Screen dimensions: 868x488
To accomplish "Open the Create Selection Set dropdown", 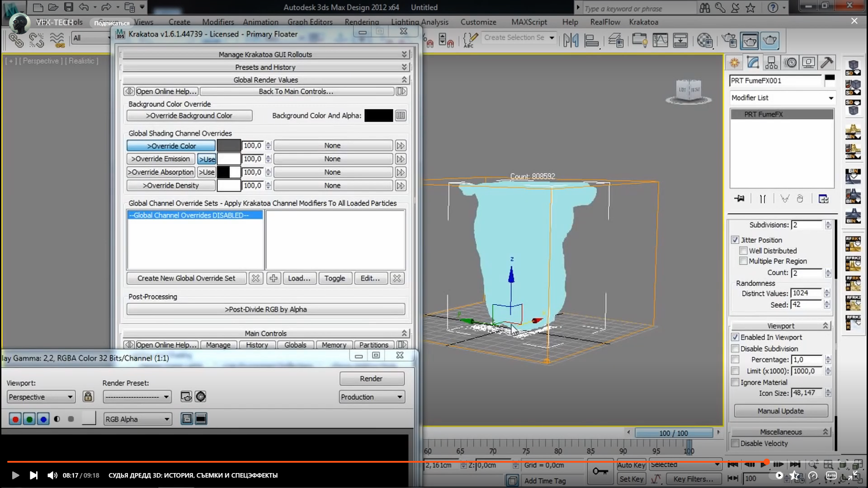I will [519, 38].
